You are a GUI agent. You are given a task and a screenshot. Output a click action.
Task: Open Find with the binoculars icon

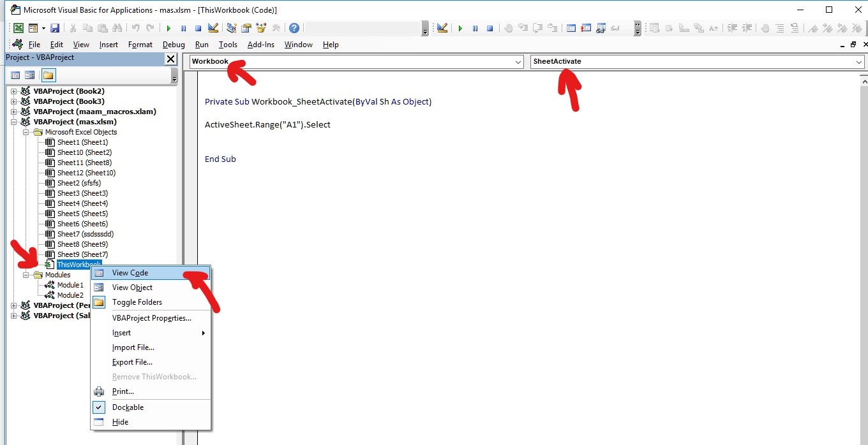pyautogui.click(x=117, y=28)
